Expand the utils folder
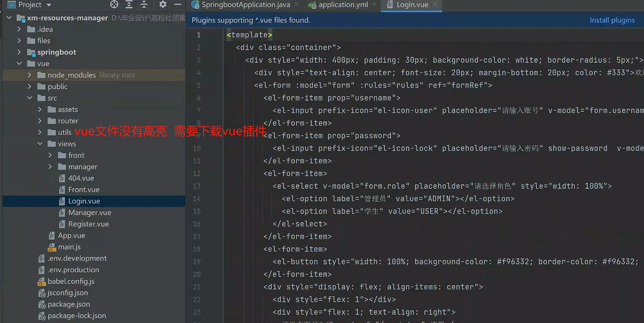644x323 pixels. click(x=40, y=132)
